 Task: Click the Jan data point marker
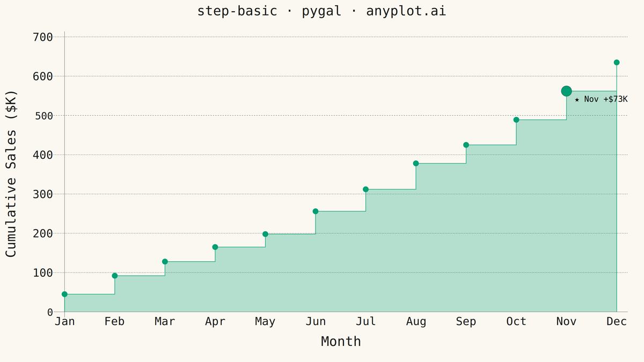pos(64,294)
